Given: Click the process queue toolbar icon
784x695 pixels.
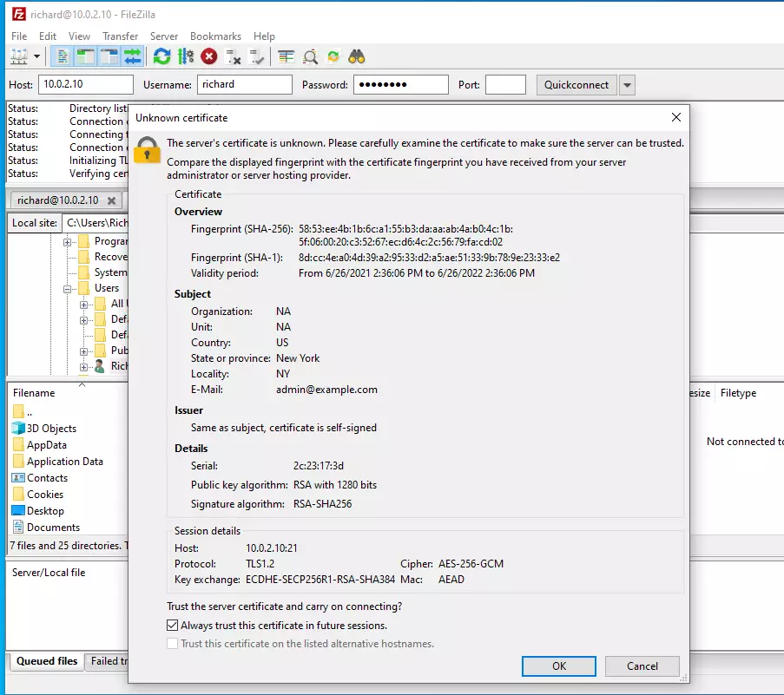Looking at the screenshot, I should click(x=186, y=57).
